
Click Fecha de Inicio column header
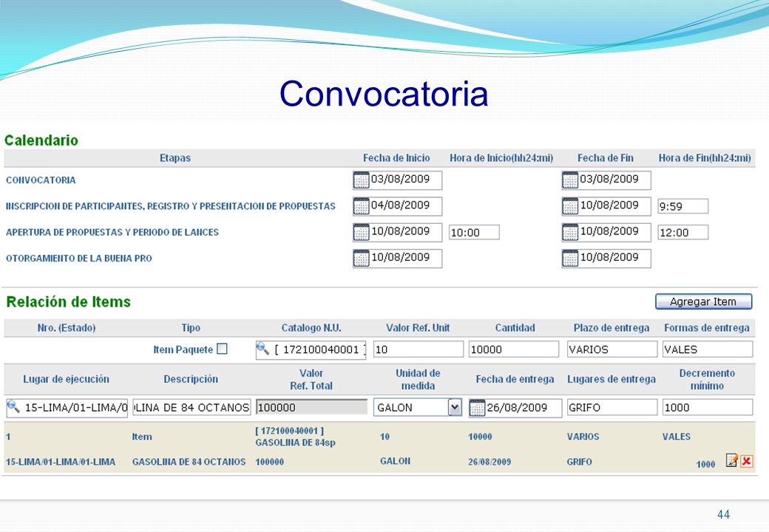click(x=396, y=158)
